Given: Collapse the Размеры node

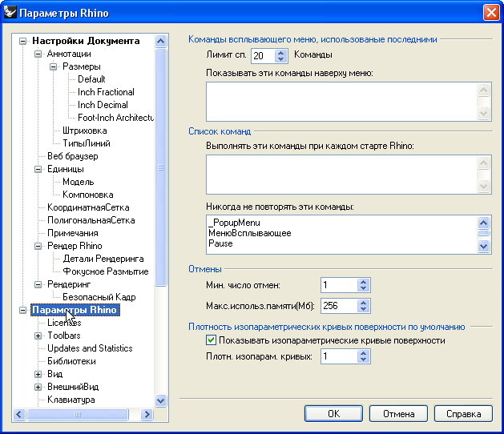Looking at the screenshot, I should tap(54, 66).
